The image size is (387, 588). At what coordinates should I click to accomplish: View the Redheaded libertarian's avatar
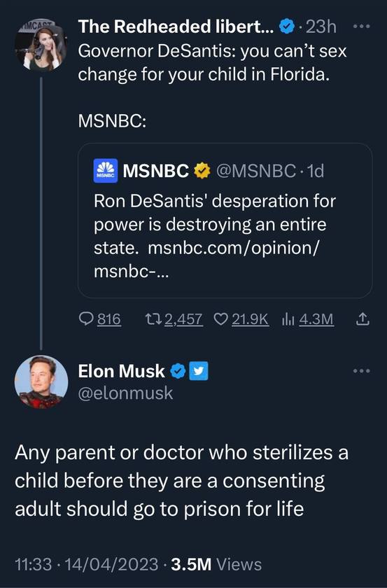click(x=41, y=45)
